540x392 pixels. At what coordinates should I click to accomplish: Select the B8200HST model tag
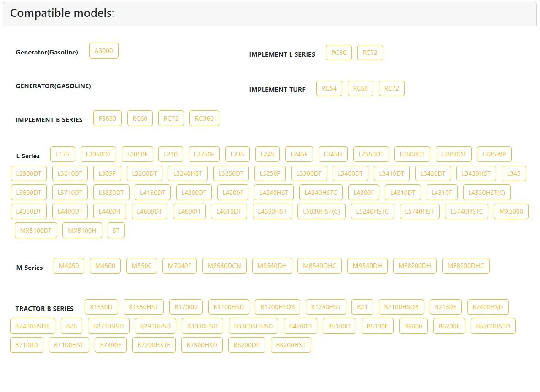[x=291, y=345]
